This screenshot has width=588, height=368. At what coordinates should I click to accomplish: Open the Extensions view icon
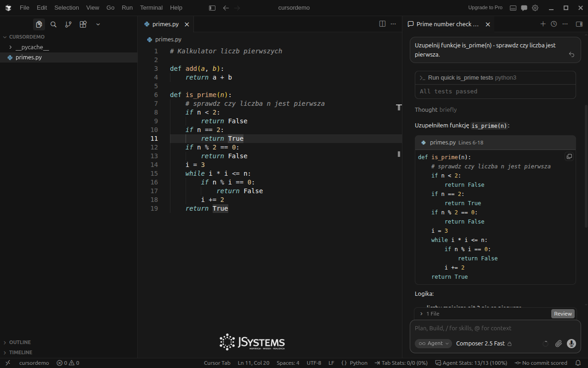tap(83, 24)
